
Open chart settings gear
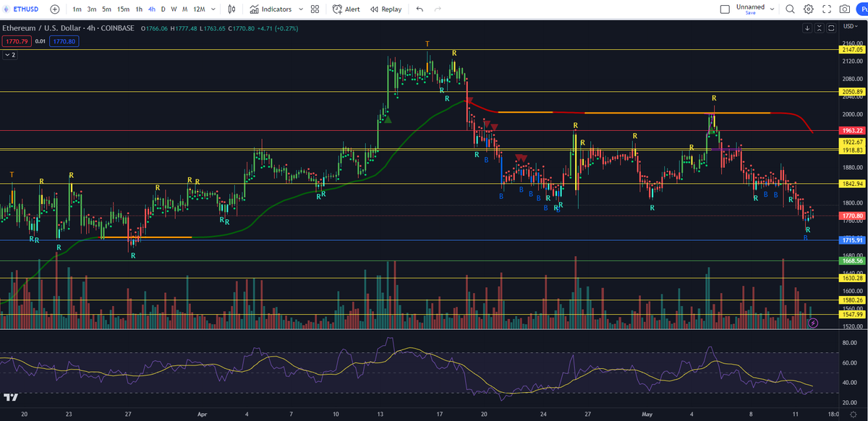(x=808, y=9)
